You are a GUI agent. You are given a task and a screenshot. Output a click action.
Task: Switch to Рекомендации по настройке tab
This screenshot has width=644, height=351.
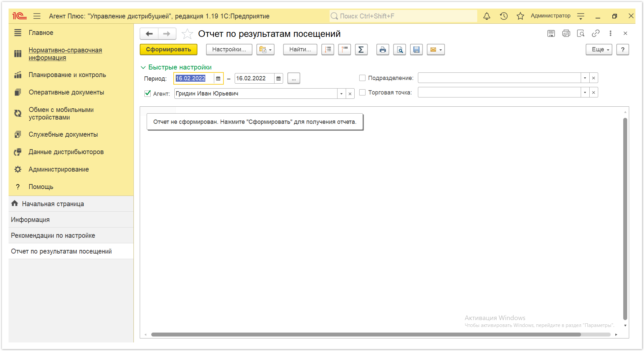click(x=71, y=235)
